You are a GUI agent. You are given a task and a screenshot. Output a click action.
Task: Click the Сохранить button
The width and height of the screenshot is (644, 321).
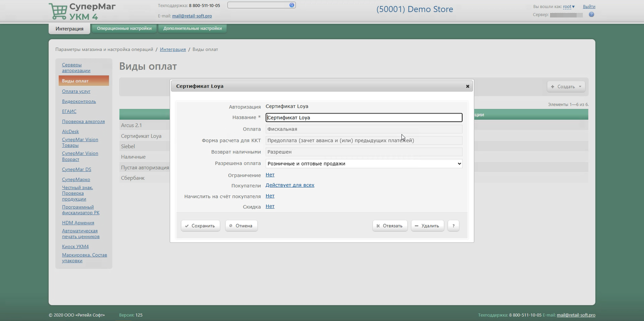(x=200, y=226)
